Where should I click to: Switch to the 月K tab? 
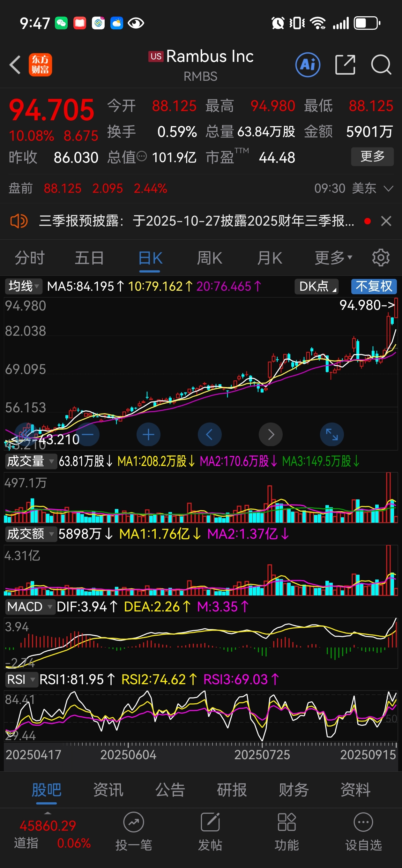click(269, 258)
